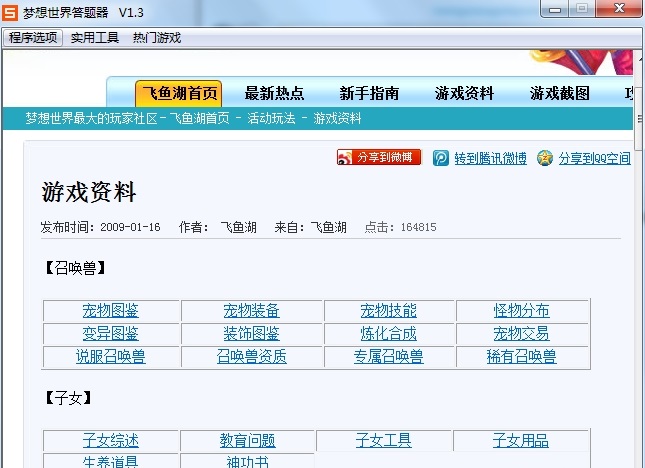645x468 pixels.
Task: Open the 专属召唤兽 link
Action: [x=389, y=357]
